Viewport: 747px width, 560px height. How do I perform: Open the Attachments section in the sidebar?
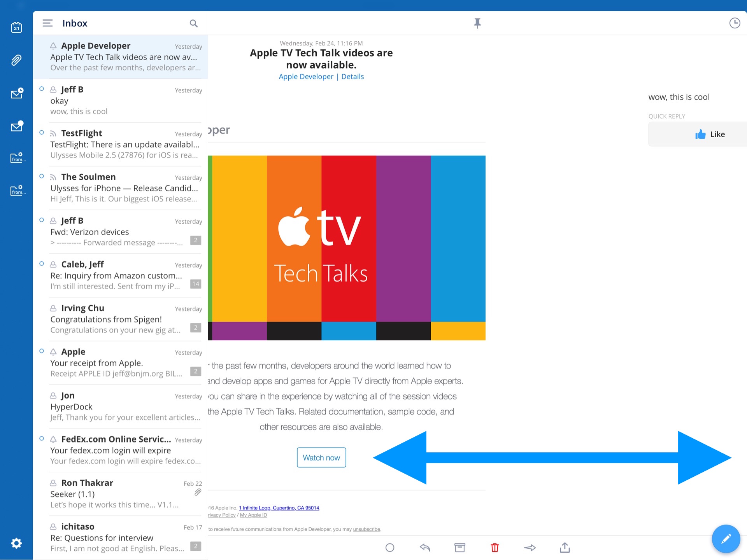tap(16, 60)
